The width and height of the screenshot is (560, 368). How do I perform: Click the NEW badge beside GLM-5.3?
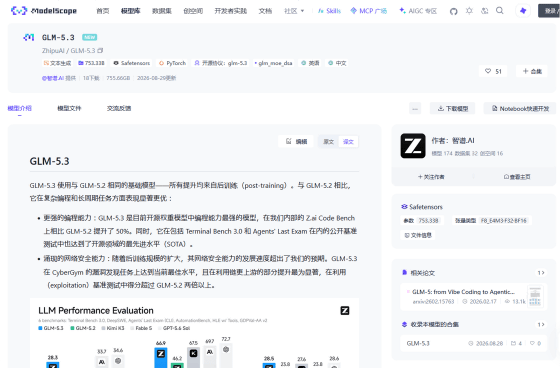click(x=90, y=37)
